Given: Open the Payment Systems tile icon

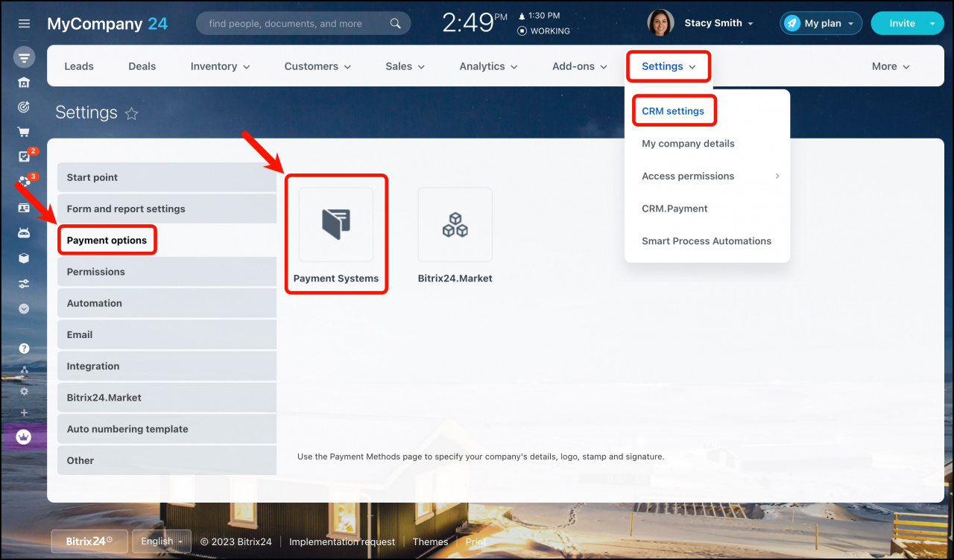Looking at the screenshot, I should click(x=336, y=224).
